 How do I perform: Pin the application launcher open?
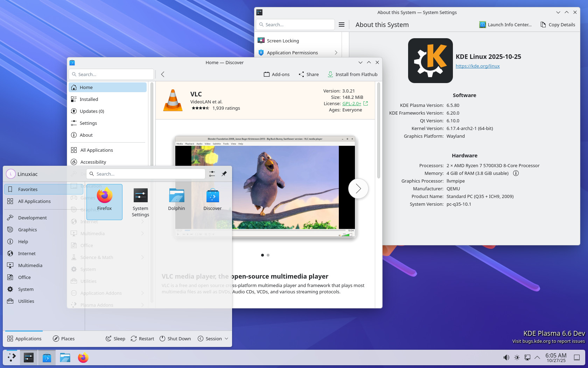pos(224,174)
